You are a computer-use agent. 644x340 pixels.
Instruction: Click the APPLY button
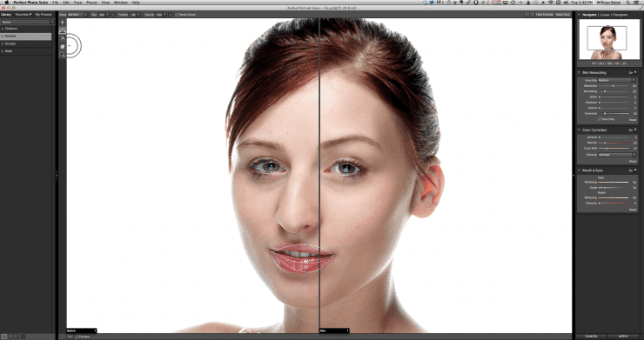(623, 337)
